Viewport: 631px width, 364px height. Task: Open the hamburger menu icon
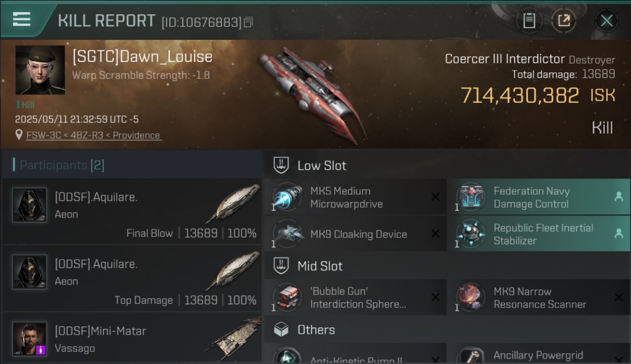(x=21, y=19)
